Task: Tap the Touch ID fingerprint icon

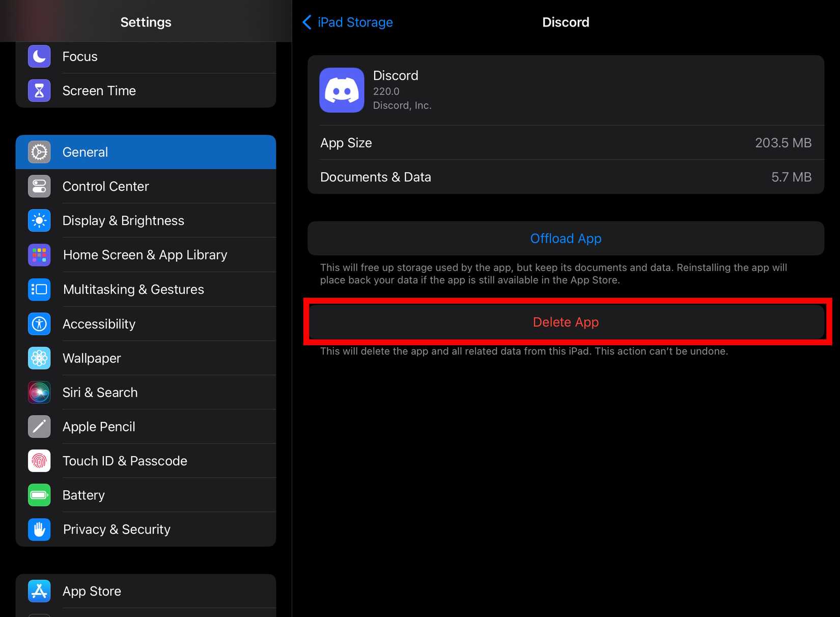Action: point(39,461)
